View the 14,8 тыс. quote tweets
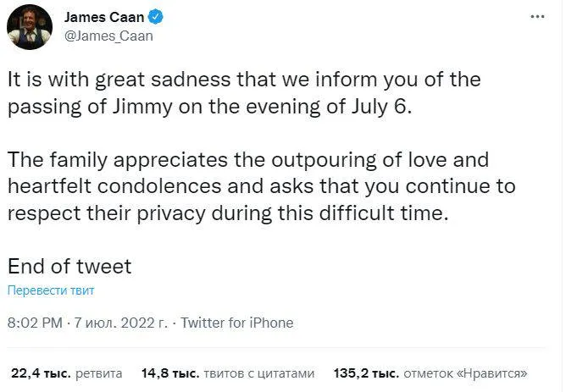The width and height of the screenshot is (566, 392). 228,373
